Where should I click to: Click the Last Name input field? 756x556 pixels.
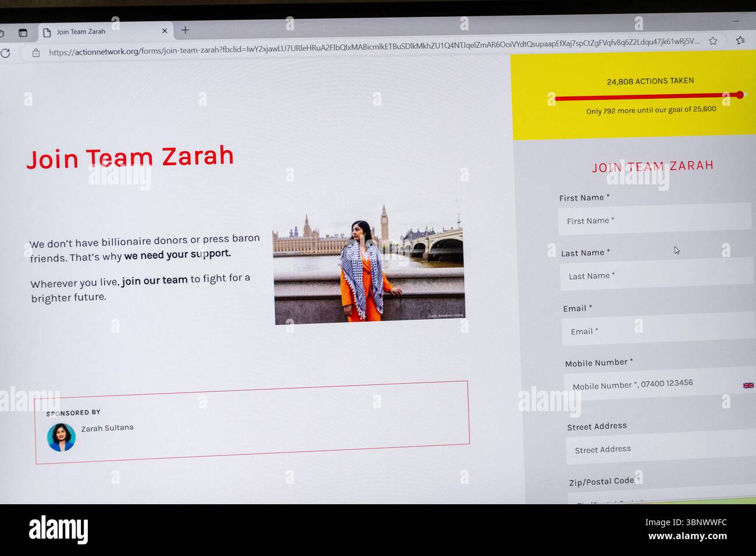click(657, 274)
